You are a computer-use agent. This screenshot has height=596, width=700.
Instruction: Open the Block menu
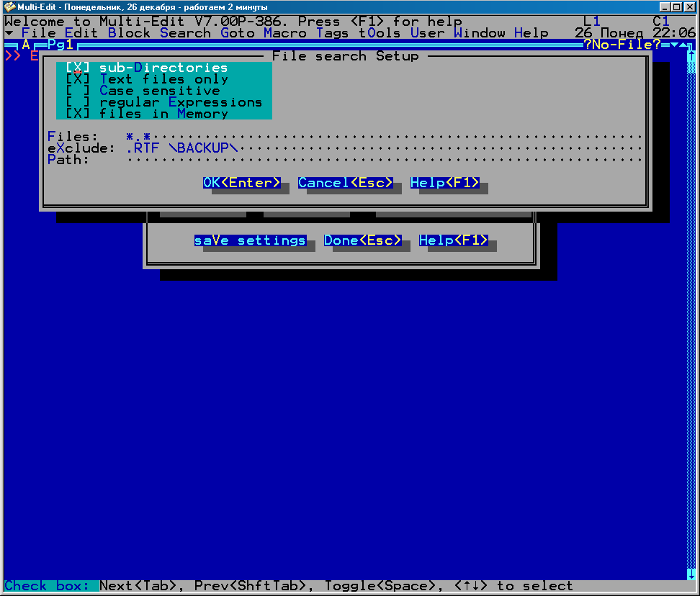point(129,33)
